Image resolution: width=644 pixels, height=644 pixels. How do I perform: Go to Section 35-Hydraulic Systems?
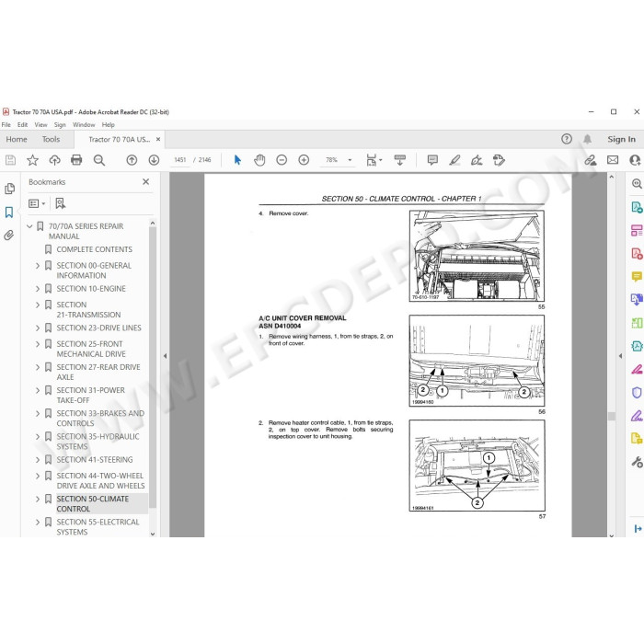(98, 442)
